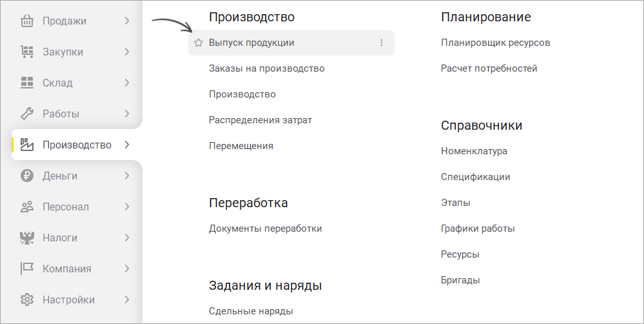Viewport: 644px width, 324px height.
Task: Click the eagle emblem icon for Налоги
Action: 27,238
